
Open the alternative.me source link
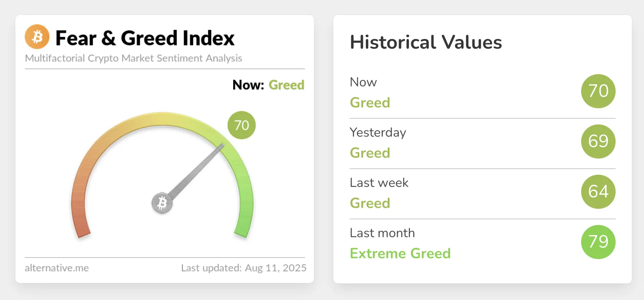coord(57,268)
